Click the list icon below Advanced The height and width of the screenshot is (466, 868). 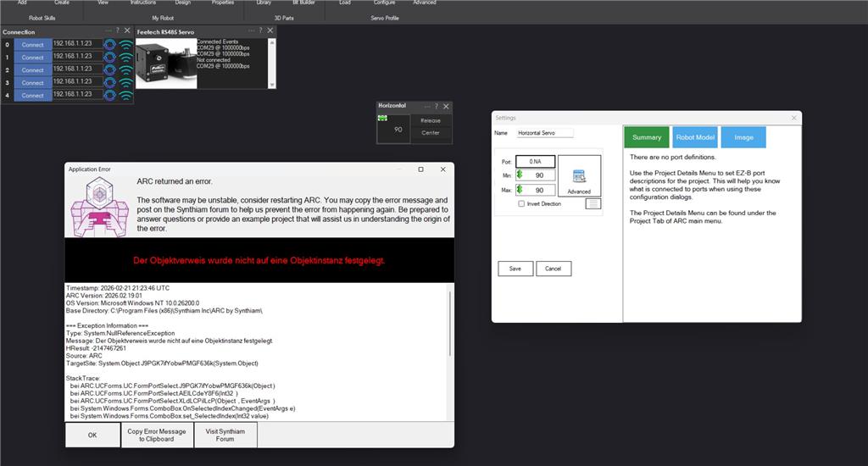click(593, 203)
